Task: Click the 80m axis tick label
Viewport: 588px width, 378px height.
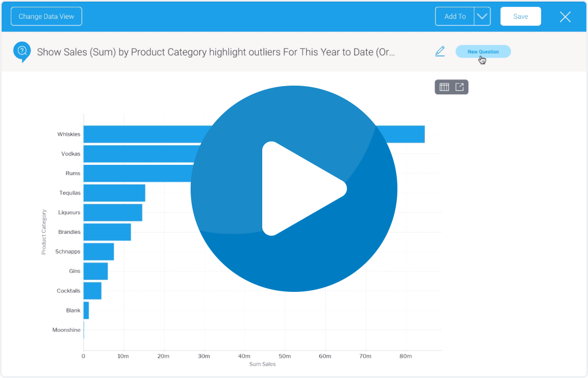Action: click(x=405, y=356)
